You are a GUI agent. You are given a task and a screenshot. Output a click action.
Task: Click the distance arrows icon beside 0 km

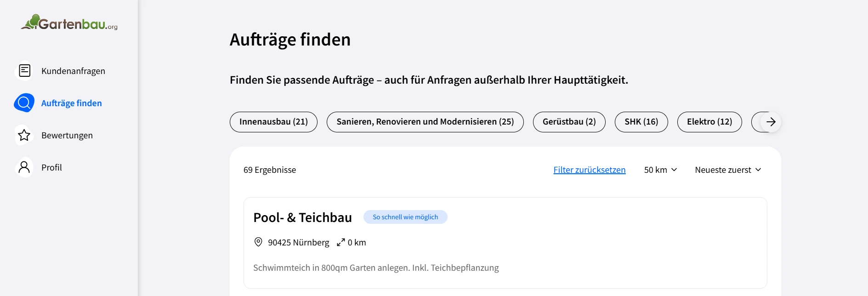(x=341, y=242)
